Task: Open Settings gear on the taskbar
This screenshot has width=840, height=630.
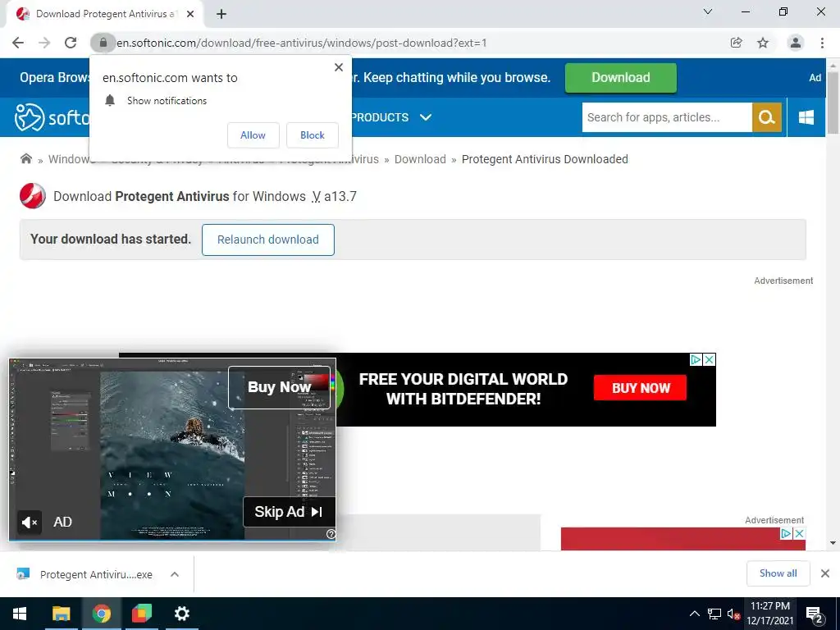Action: pyautogui.click(x=182, y=614)
